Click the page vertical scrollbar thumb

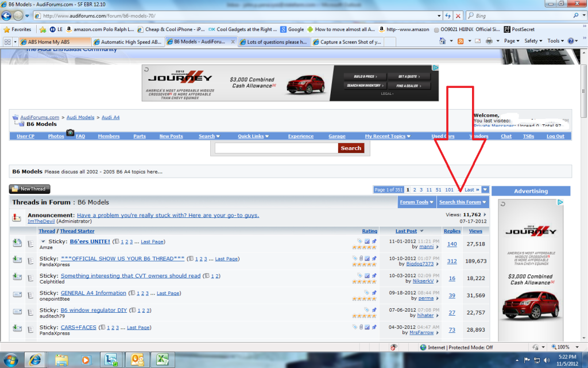583,90
